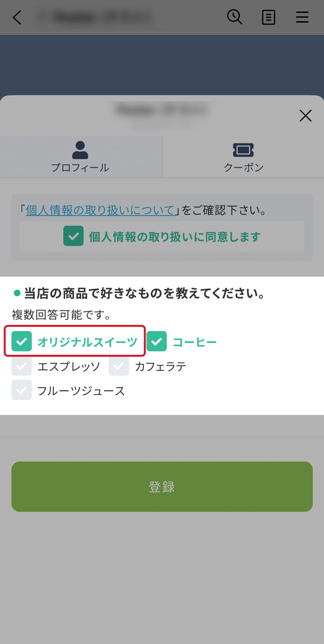The width and height of the screenshot is (324, 644).
Task: Switch to the クーポン tab
Action: click(x=243, y=167)
